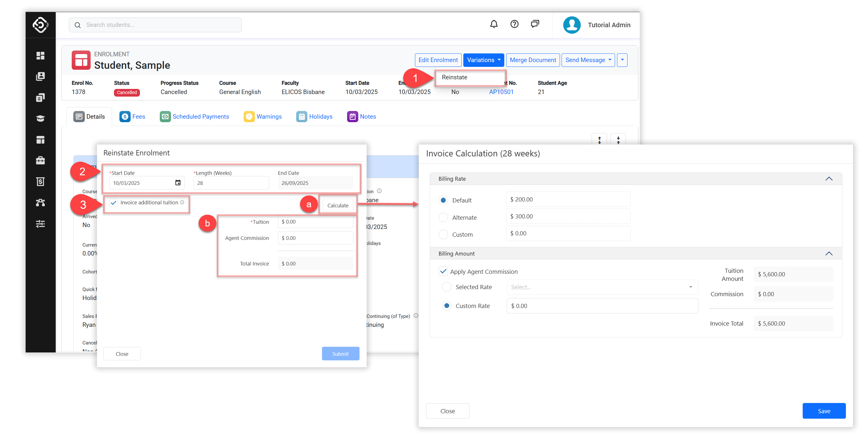Uncheck Apply Agent Commission checkbox
Screen dimensions: 868x442
[x=443, y=271]
